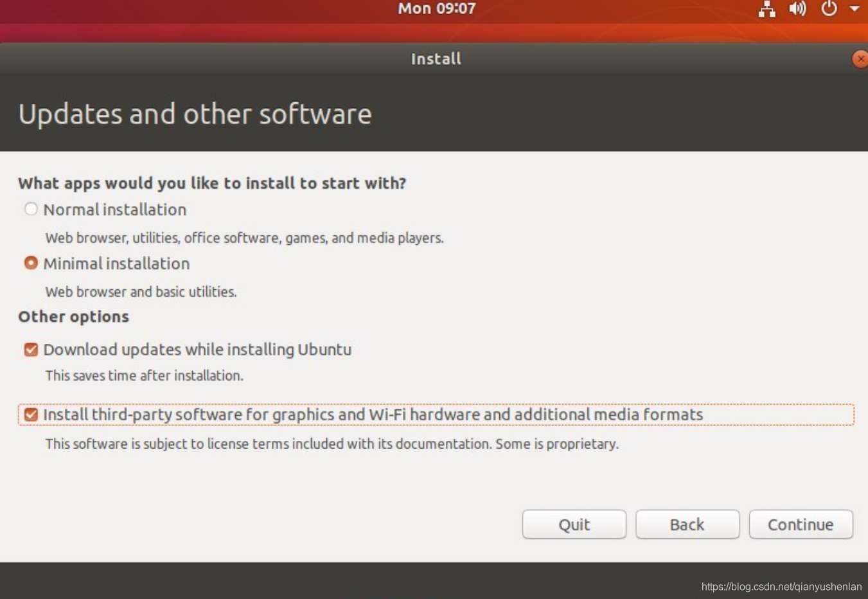Click 'This saves time after installation.' text
The width and height of the screenshot is (868, 599).
[144, 375]
